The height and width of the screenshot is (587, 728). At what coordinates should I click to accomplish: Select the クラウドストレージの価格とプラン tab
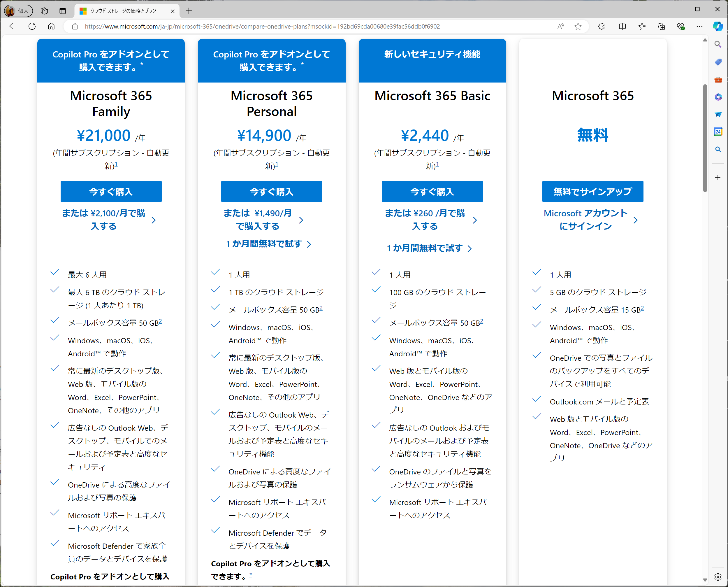tap(123, 11)
